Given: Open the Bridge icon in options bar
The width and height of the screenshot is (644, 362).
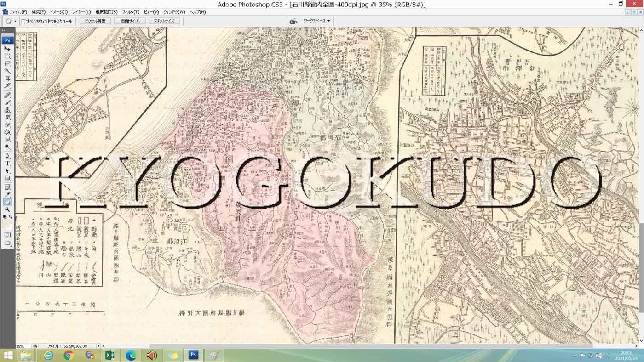Looking at the screenshot, I should click(293, 21).
